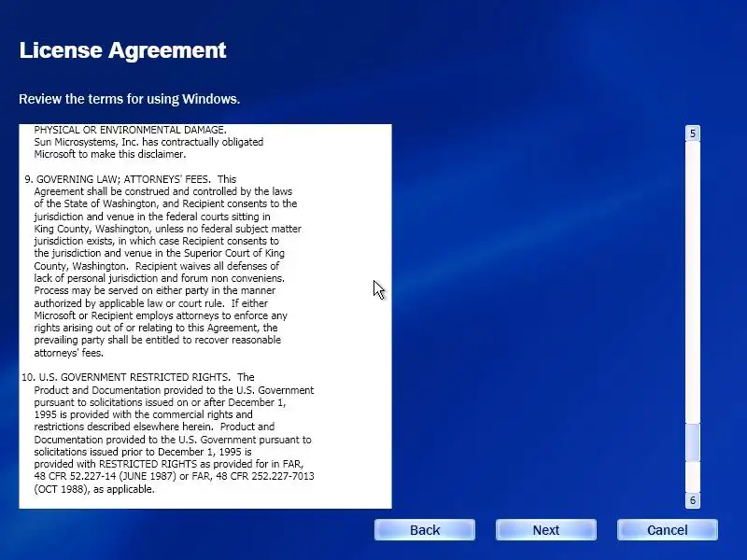
Task: Click 'Review the terms for using Windows.' text
Action: [x=130, y=99]
